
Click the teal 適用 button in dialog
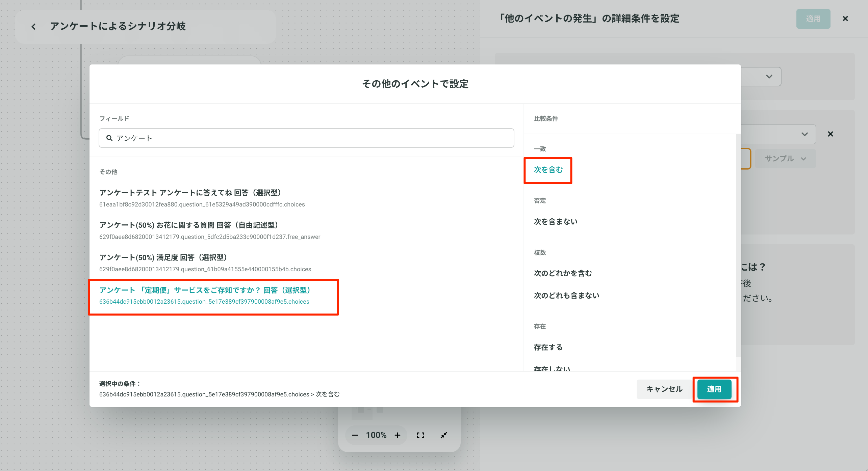point(714,389)
